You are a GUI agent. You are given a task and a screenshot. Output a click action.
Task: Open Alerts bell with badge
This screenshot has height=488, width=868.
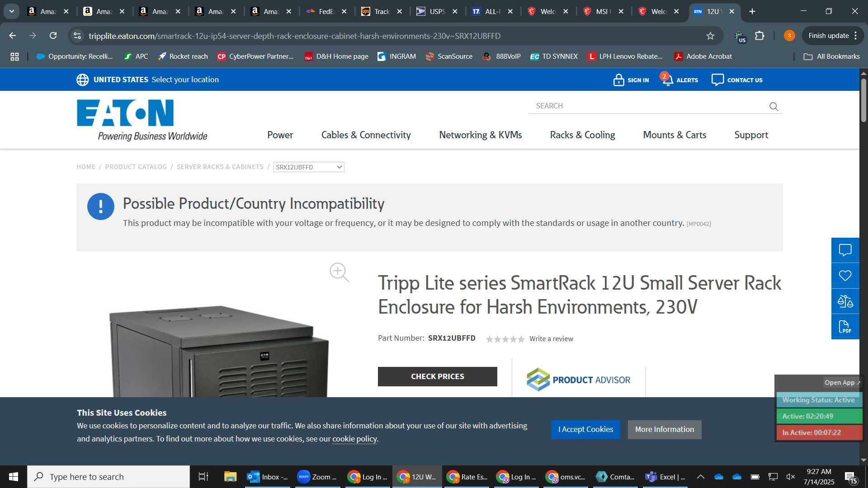click(x=667, y=79)
